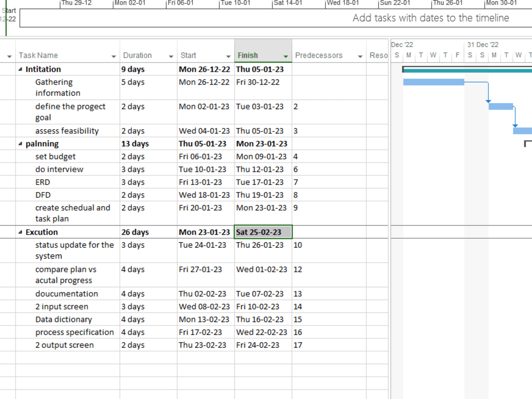The image size is (532, 399).
Task: Select the 'assess feasibility' task name
Action: click(67, 131)
